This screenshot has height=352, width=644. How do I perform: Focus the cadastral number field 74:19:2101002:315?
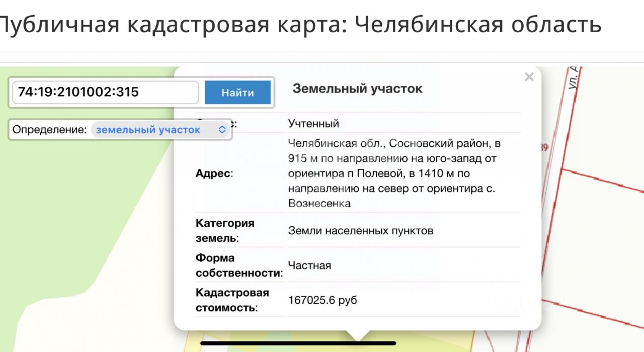pos(106,93)
